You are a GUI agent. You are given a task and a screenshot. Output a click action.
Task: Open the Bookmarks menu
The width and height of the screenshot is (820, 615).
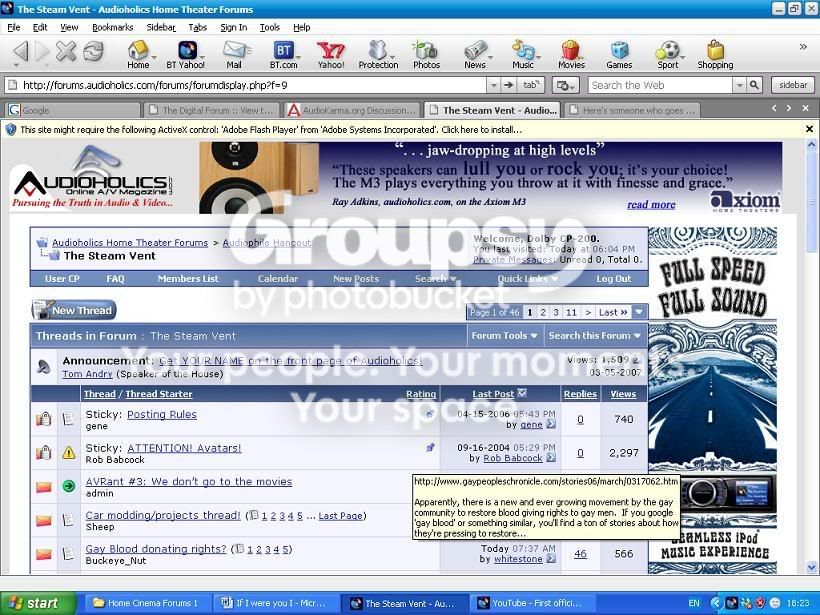tap(112, 27)
